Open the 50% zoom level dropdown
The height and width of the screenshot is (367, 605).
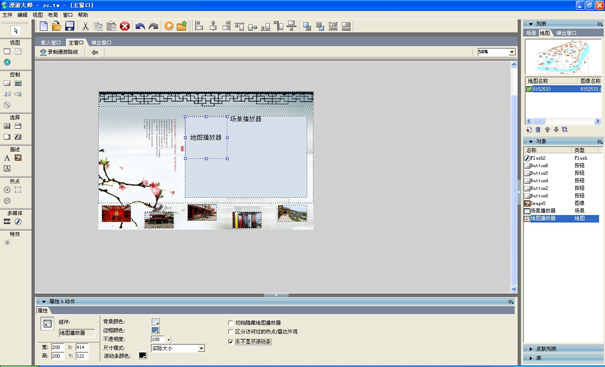(512, 52)
